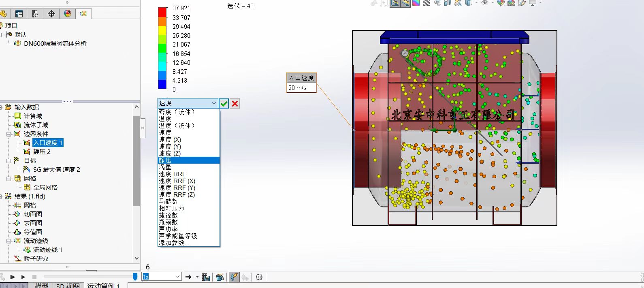Click the zebra stripes icon in top toolbar

(x=426, y=3)
